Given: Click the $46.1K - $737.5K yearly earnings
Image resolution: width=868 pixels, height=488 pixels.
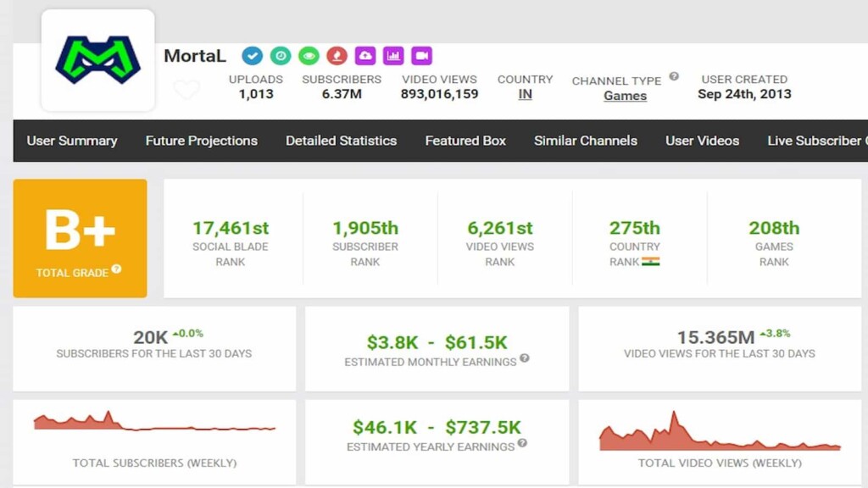Looking at the screenshot, I should [437, 427].
